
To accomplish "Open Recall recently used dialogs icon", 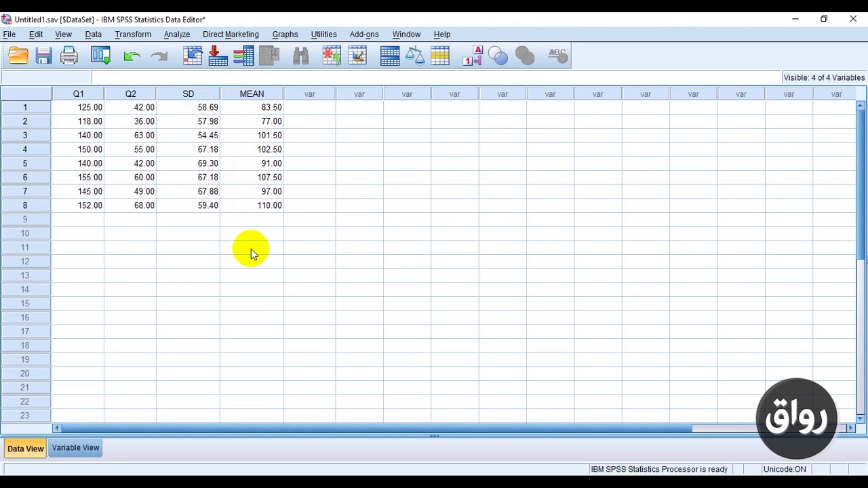I will (x=100, y=56).
